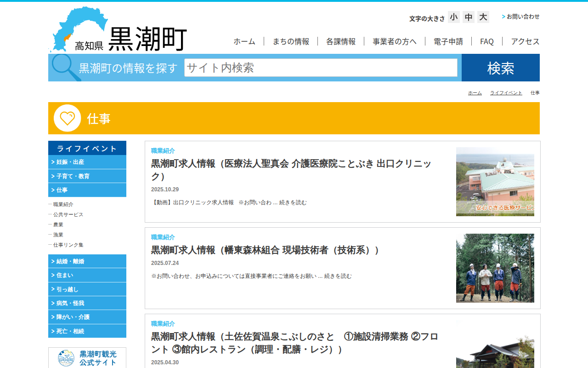Image resolution: width=588 pixels, height=368 pixels.
Task: Expand the 妊娠・出産 sidebar category
Action: point(87,162)
